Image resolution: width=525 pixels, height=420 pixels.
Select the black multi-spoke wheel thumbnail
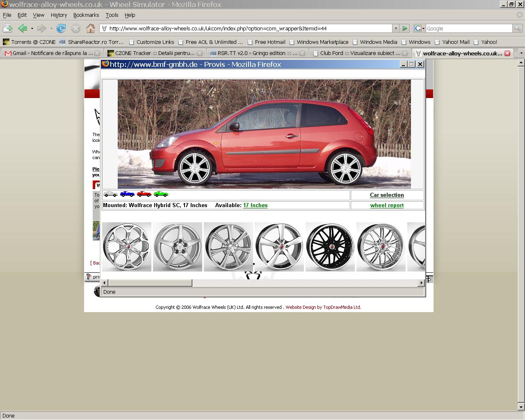(330, 247)
